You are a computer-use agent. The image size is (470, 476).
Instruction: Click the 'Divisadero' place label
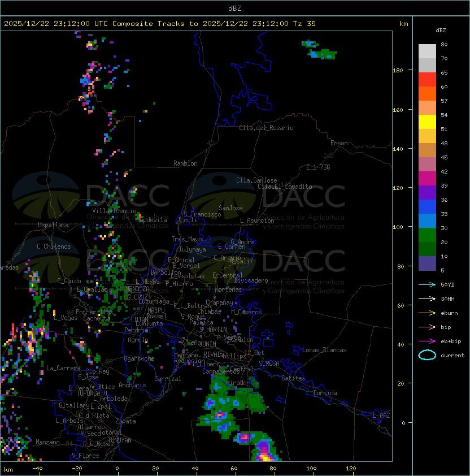[x=251, y=280]
